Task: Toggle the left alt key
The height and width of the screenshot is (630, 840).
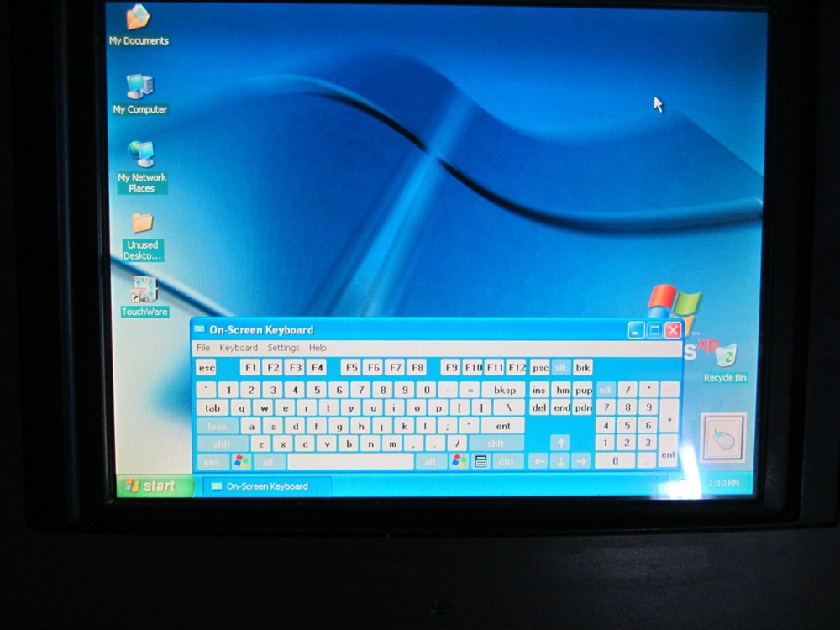Action: [269, 462]
